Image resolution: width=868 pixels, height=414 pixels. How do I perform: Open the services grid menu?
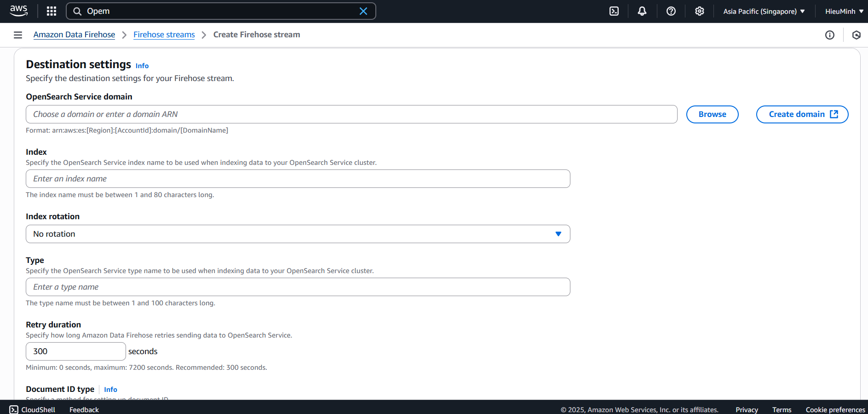(x=52, y=11)
